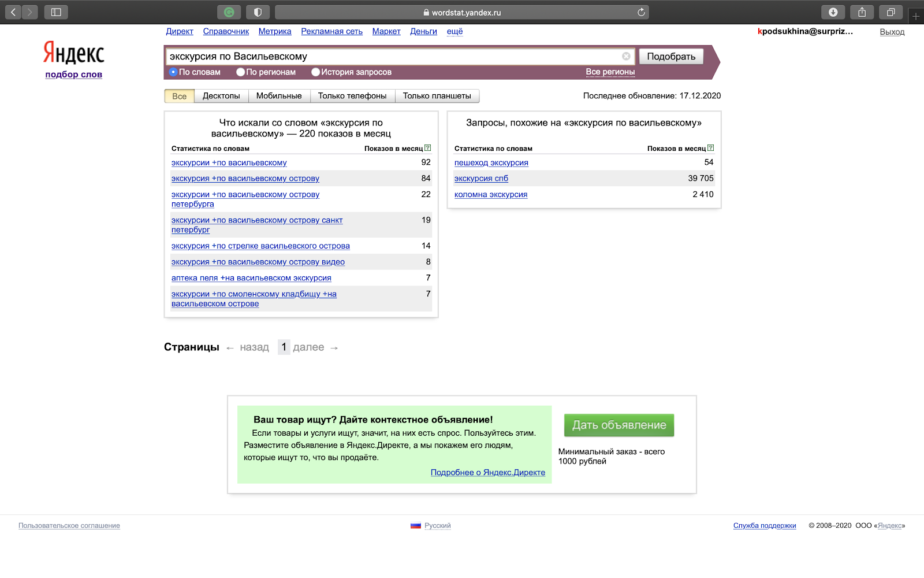Open the 'Пользовательское соглашение' footer link

pyautogui.click(x=69, y=525)
